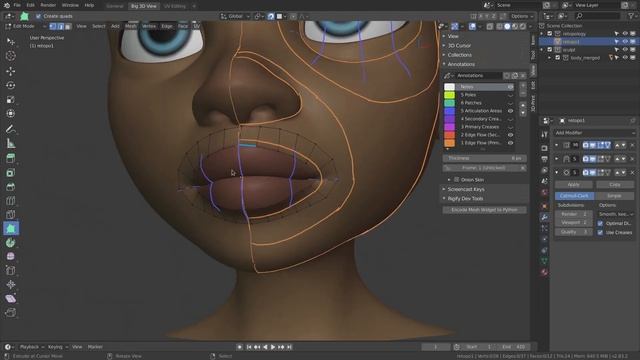Open the Window menu
Screen dimensions: 640x360
pos(70,5)
